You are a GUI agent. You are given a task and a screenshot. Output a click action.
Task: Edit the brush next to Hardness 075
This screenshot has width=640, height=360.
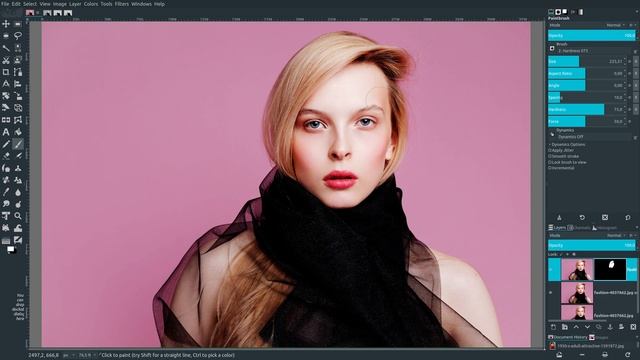636,51
